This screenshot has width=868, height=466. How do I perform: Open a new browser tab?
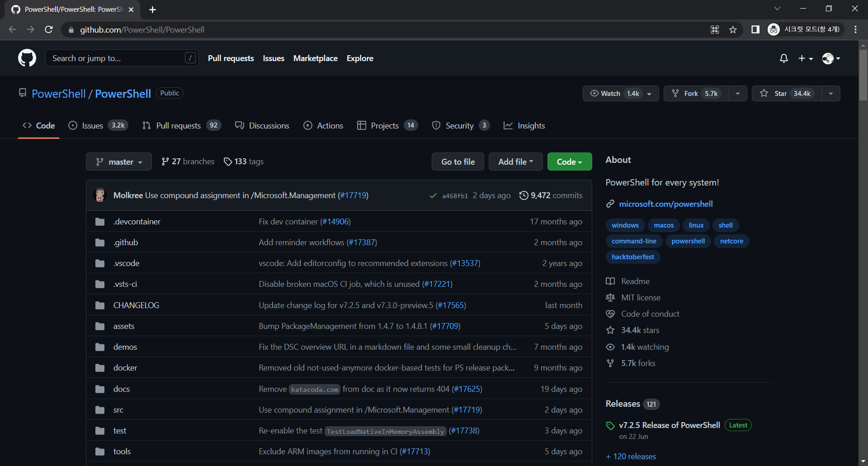pyautogui.click(x=152, y=10)
